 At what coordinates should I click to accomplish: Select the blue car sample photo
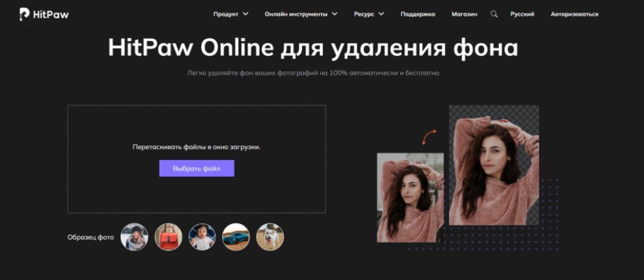(x=236, y=237)
